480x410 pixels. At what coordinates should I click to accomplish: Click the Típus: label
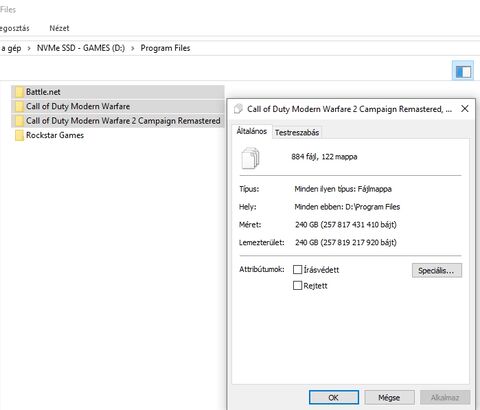[x=249, y=189]
